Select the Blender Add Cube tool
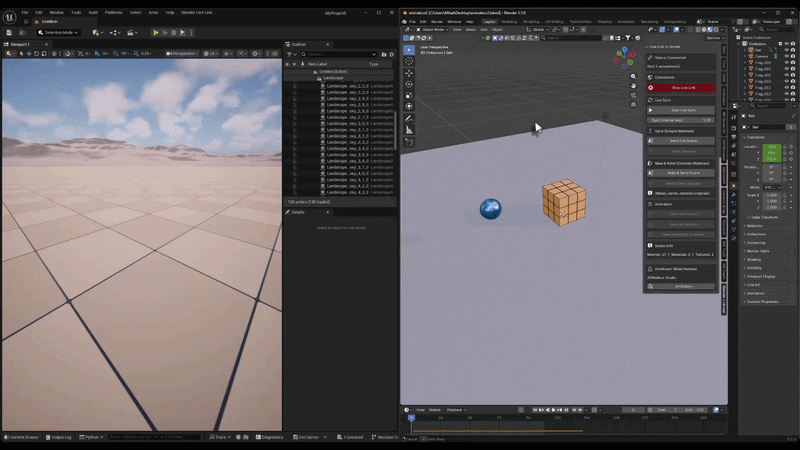Image resolution: width=800 pixels, height=450 pixels. [409, 142]
